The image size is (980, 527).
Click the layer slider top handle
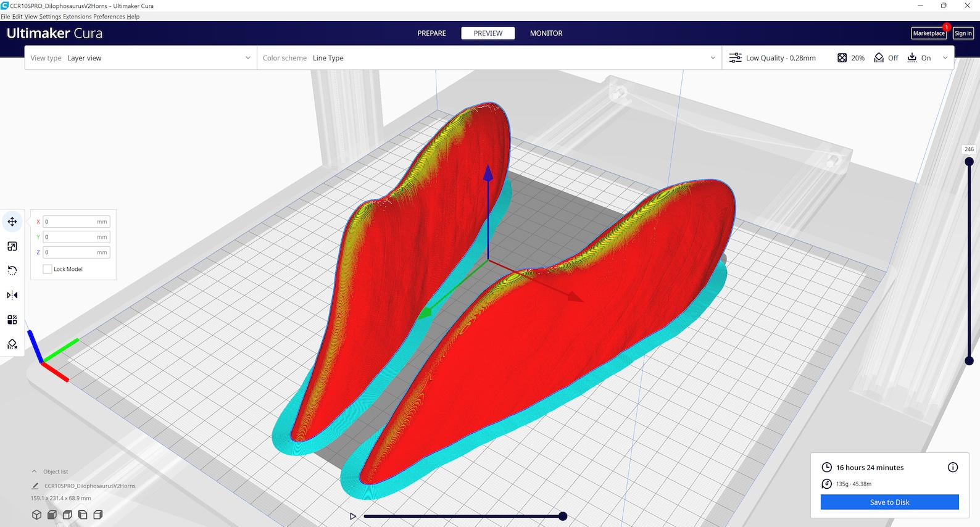pos(969,162)
